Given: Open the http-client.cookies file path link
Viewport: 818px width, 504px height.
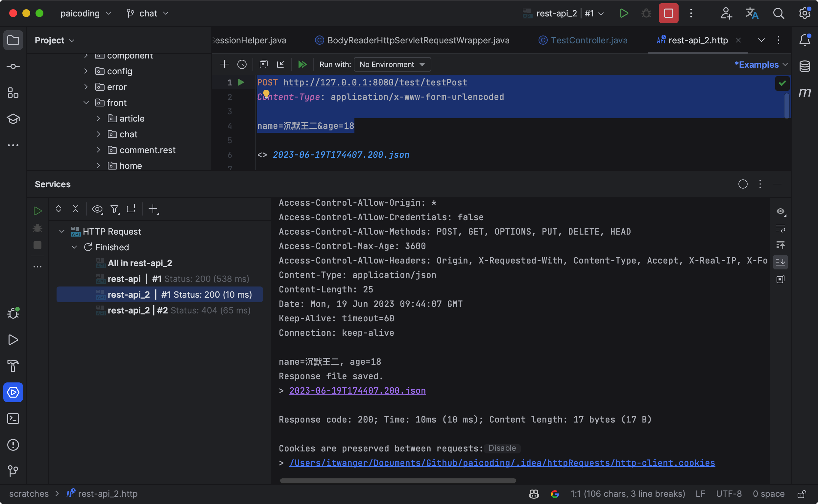Looking at the screenshot, I should [501, 463].
